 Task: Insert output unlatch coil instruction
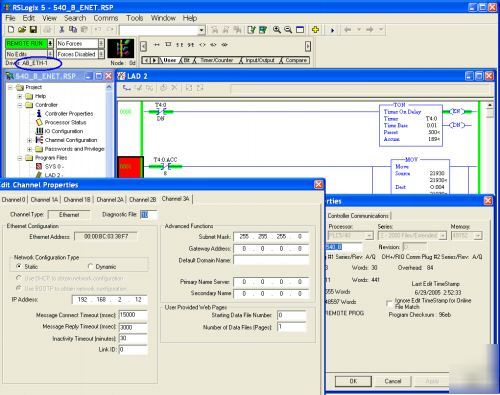click(x=225, y=45)
